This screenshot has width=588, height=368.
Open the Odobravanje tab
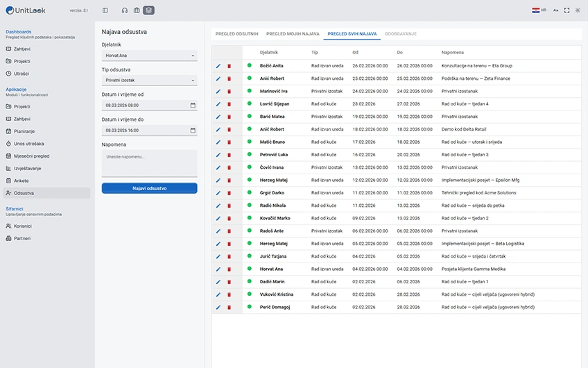coord(401,34)
